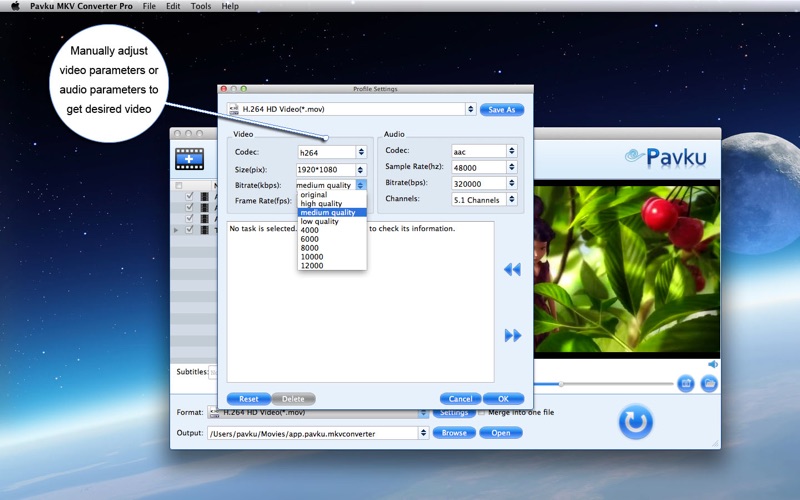Click the playback progress slider handle
800x500 pixels.
point(561,384)
